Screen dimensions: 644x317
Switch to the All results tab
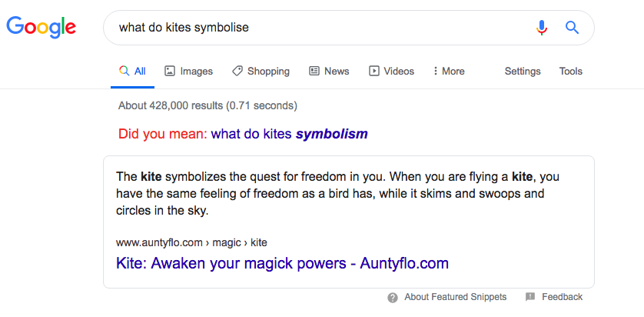(x=133, y=71)
